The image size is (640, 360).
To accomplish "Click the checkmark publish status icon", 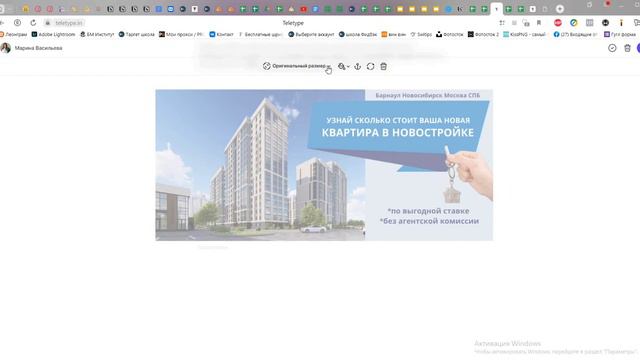I will click(612, 48).
